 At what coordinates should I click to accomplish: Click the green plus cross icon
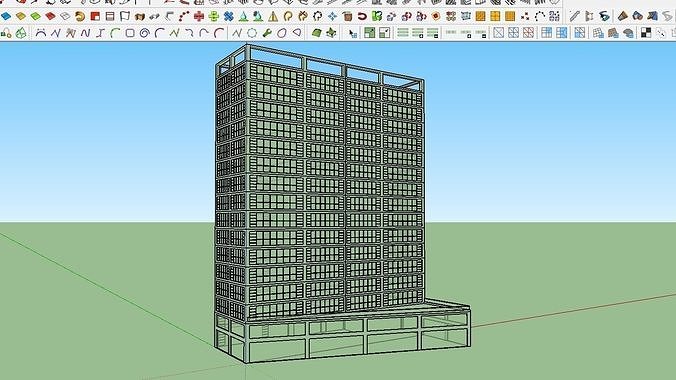(213, 16)
